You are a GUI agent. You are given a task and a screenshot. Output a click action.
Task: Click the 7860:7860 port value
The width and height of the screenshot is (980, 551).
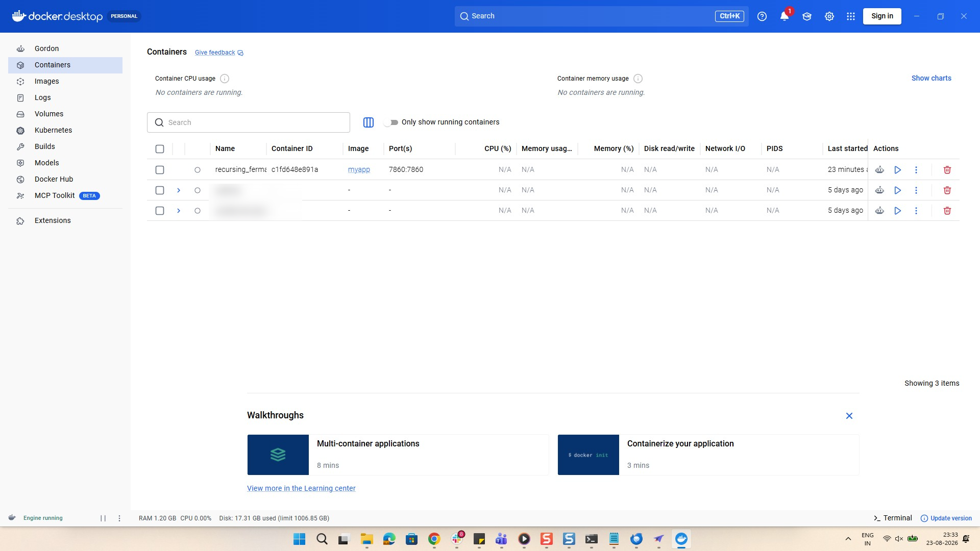tap(406, 169)
